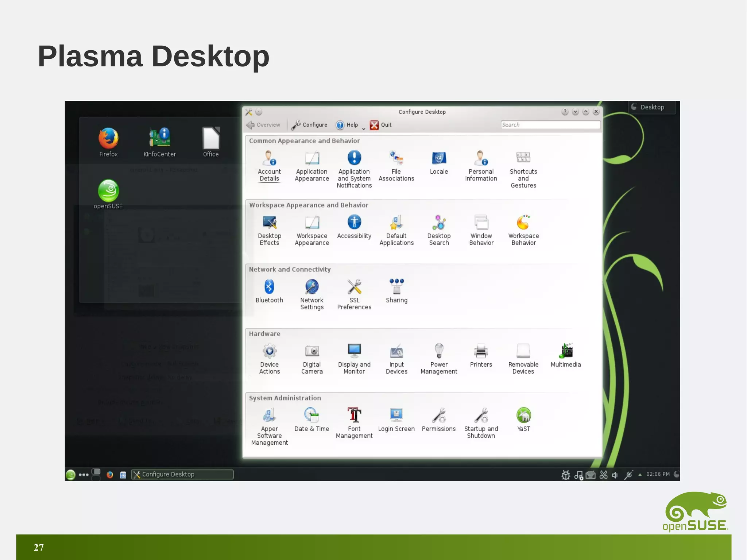Click the virtual desktop pager in the panel
This screenshot has height=560, width=747.
point(96,474)
